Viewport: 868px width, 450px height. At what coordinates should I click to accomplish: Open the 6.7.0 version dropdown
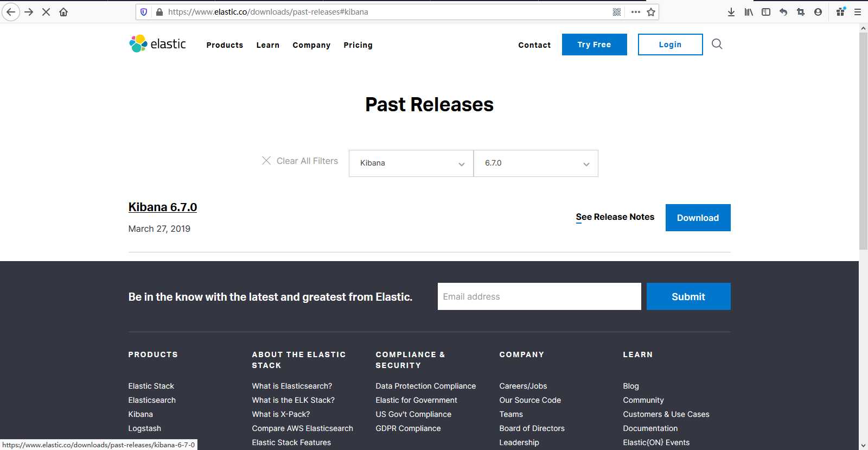tap(536, 163)
